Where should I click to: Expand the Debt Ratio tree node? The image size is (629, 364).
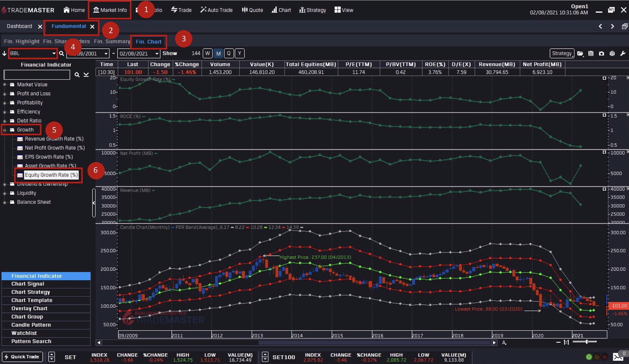pyautogui.click(x=4, y=121)
